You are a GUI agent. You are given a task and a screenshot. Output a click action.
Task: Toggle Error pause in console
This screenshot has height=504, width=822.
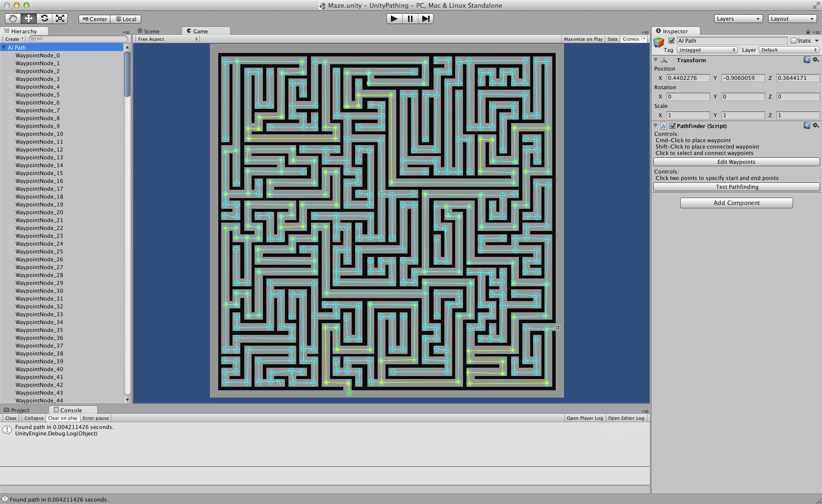click(96, 418)
